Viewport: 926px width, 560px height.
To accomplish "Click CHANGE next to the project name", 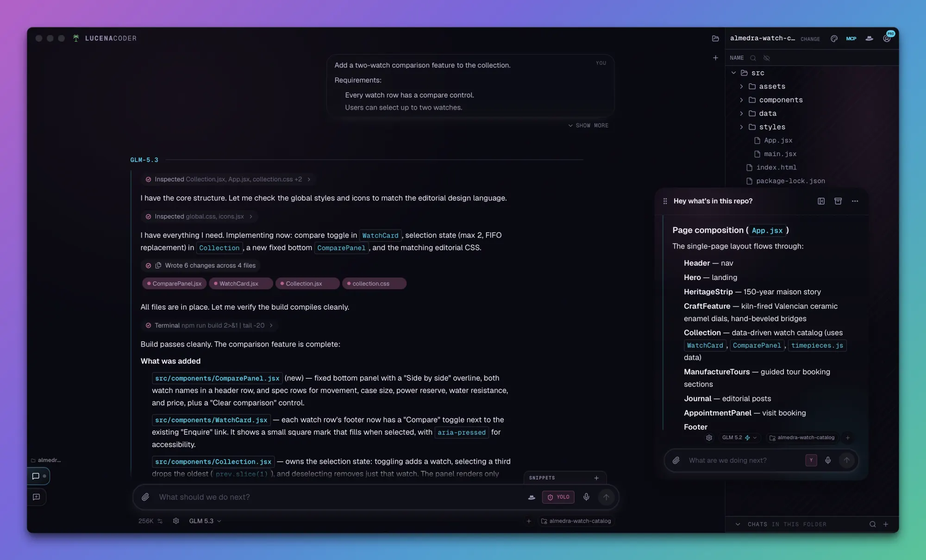I will [810, 39].
